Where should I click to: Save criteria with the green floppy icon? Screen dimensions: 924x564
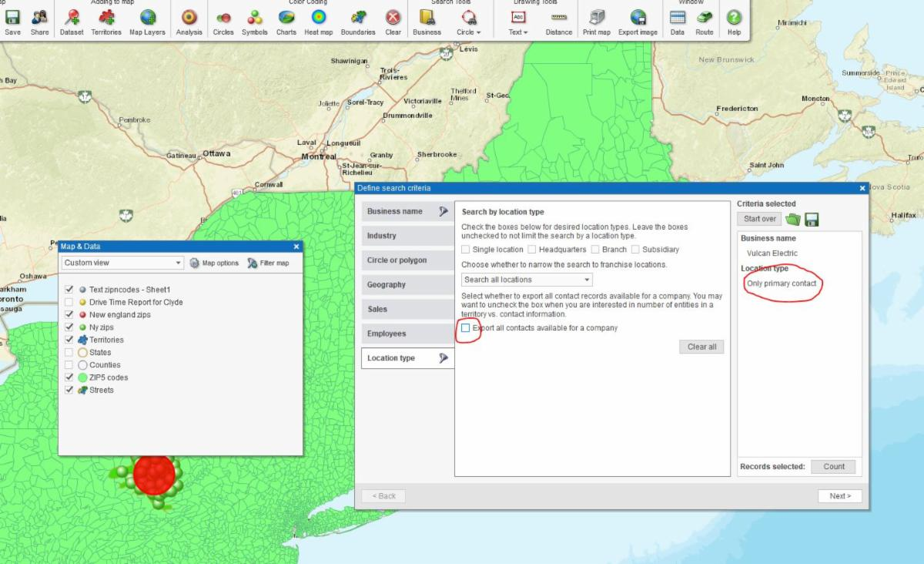[812, 220]
